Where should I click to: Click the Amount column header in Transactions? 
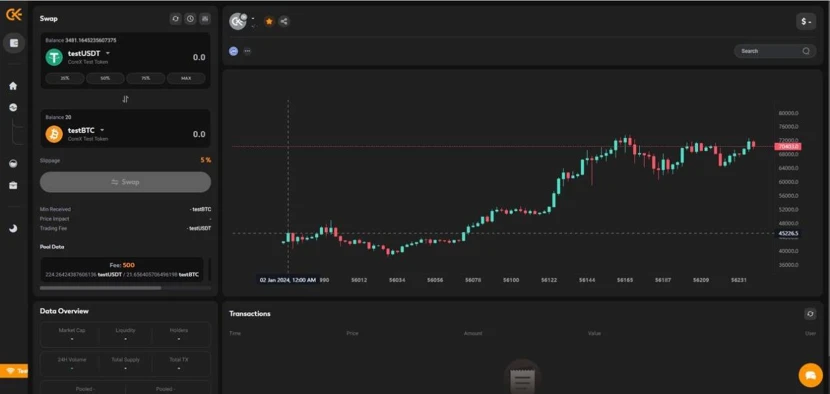pos(473,334)
